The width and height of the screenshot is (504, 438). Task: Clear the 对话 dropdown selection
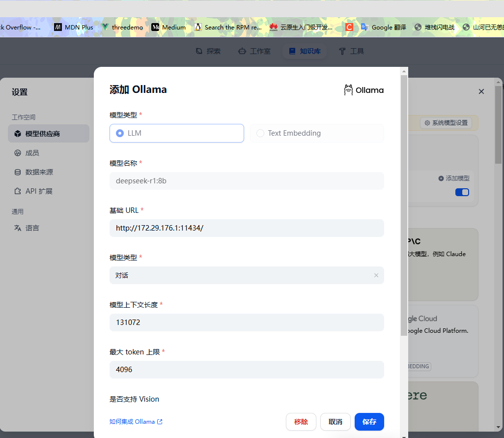[376, 275]
